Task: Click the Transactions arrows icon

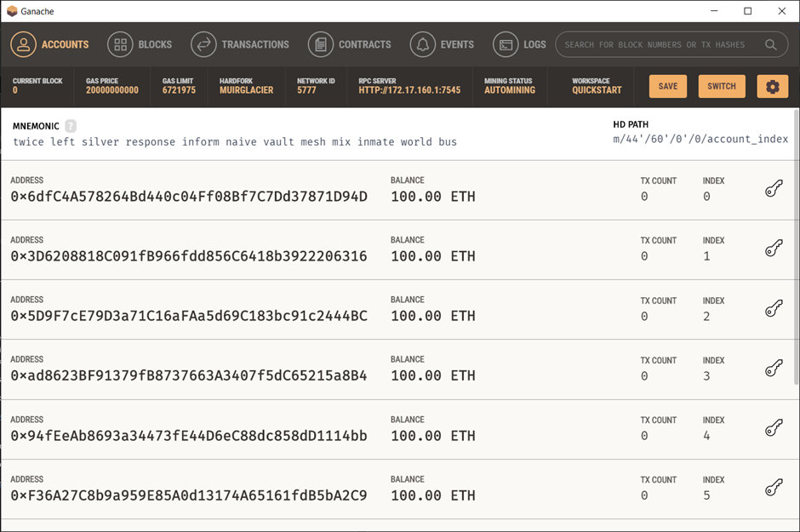Action: coord(203,44)
